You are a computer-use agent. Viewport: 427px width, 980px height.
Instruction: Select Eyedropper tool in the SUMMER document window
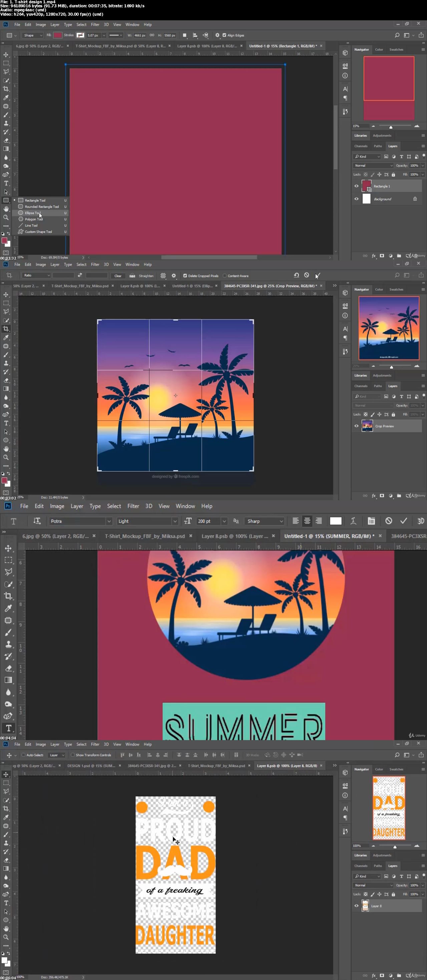point(8,608)
